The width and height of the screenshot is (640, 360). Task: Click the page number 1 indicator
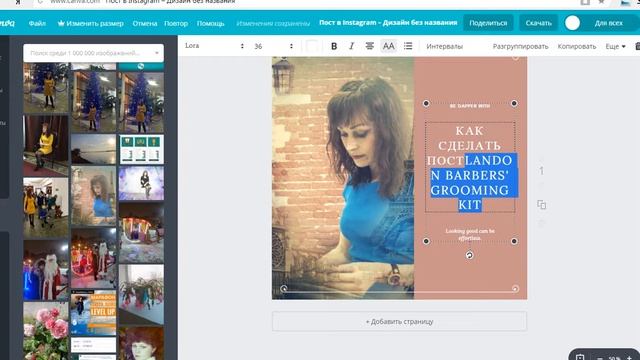pyautogui.click(x=542, y=171)
